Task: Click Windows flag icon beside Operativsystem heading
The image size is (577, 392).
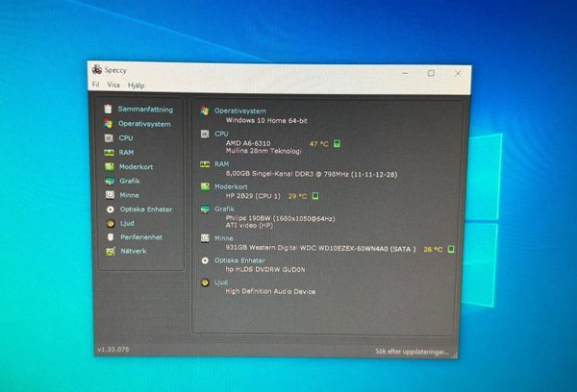Action: [x=205, y=110]
